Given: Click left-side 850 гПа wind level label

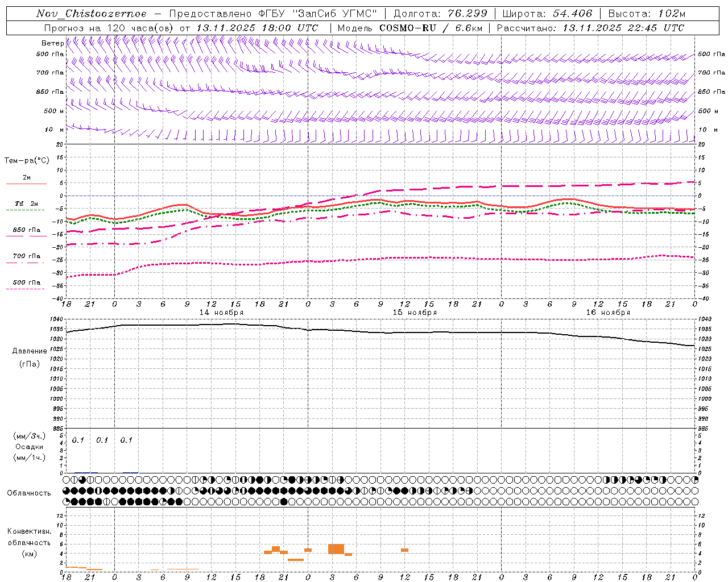Looking at the screenshot, I should [x=50, y=92].
